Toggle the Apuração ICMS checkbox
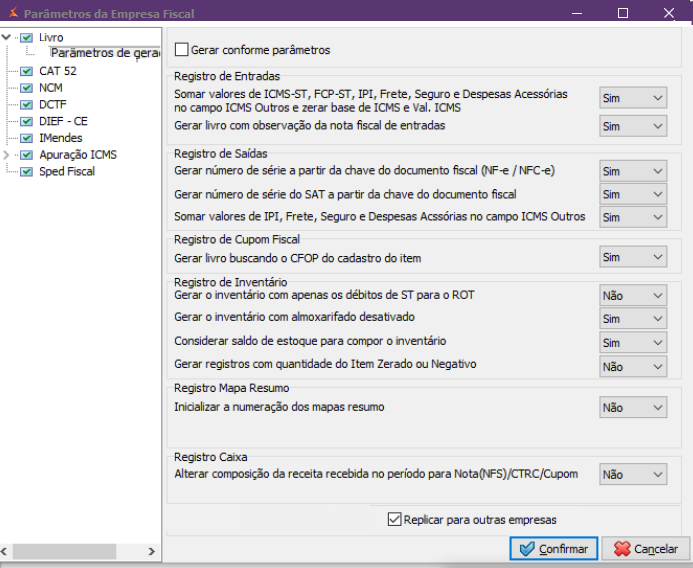Viewport: 693px width, 568px height. (27, 155)
